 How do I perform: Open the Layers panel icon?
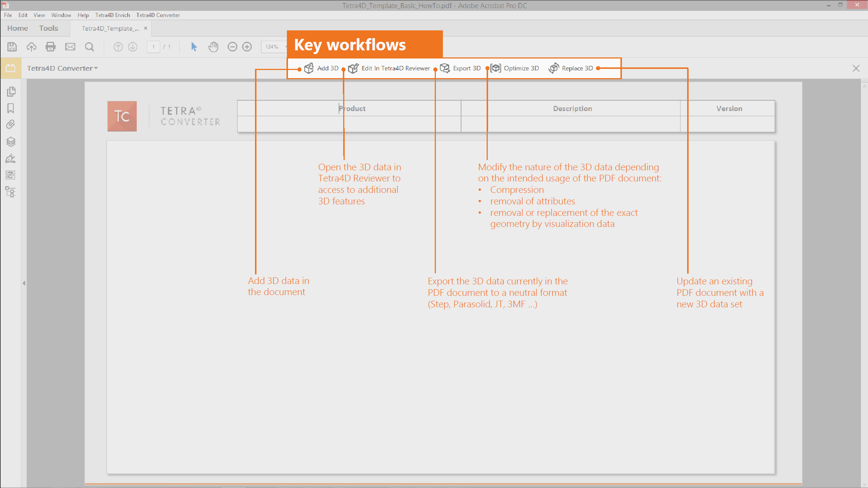click(x=11, y=141)
